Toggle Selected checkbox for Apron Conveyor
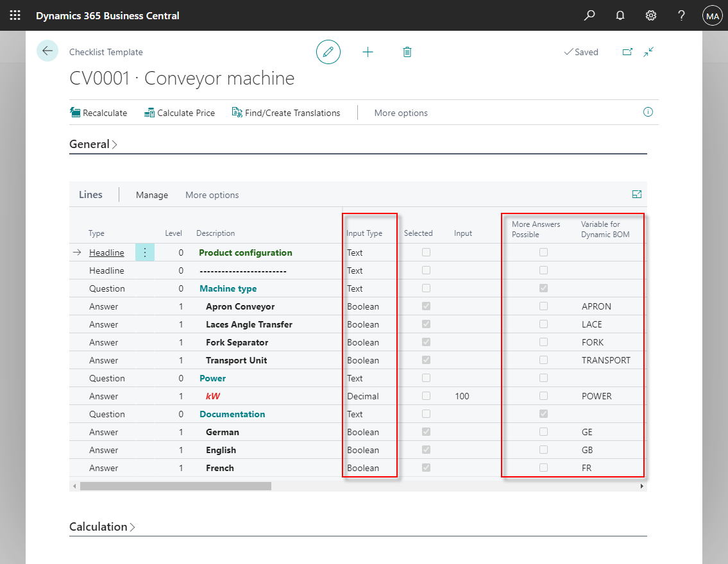Viewport: 728px width, 564px height. tap(426, 306)
